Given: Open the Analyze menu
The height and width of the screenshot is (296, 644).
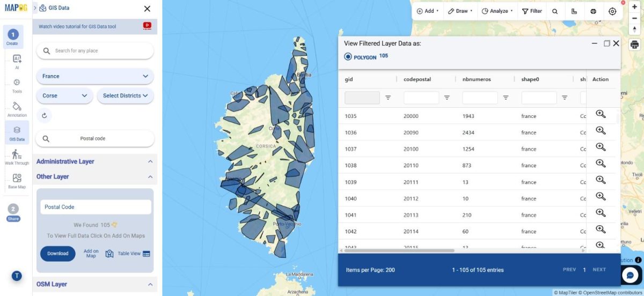Looking at the screenshot, I should click(x=497, y=11).
